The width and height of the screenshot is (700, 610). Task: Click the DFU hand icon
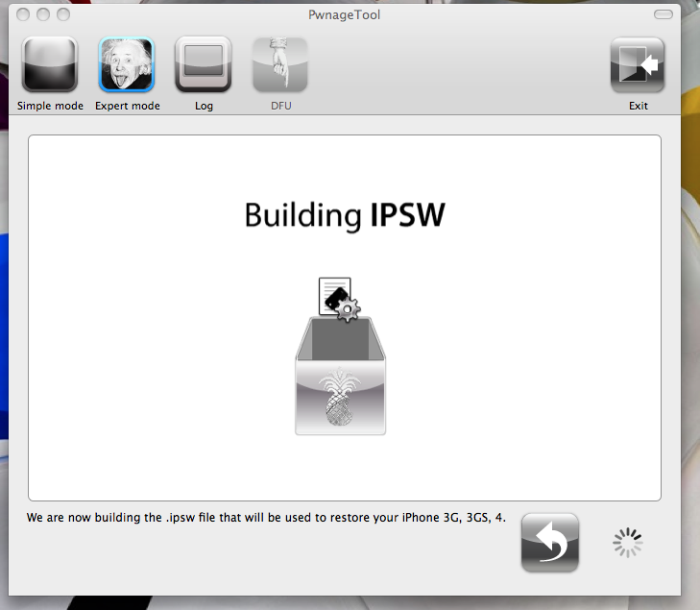coord(280,64)
